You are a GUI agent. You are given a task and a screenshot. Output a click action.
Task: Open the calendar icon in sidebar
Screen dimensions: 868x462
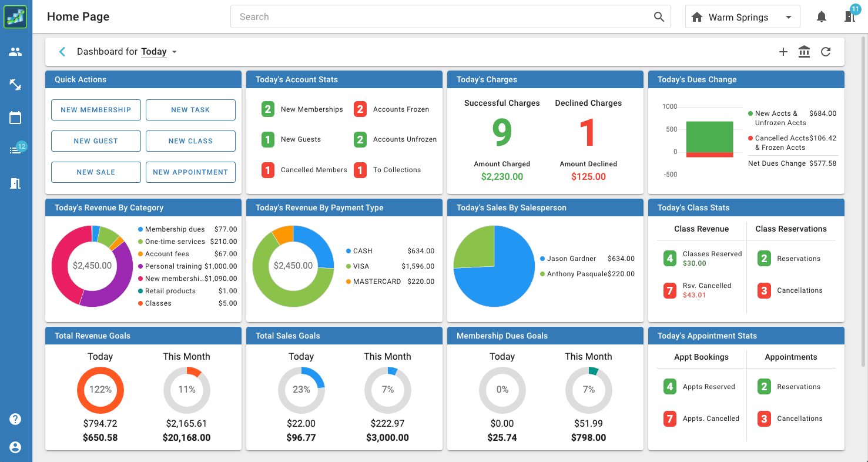(15, 118)
